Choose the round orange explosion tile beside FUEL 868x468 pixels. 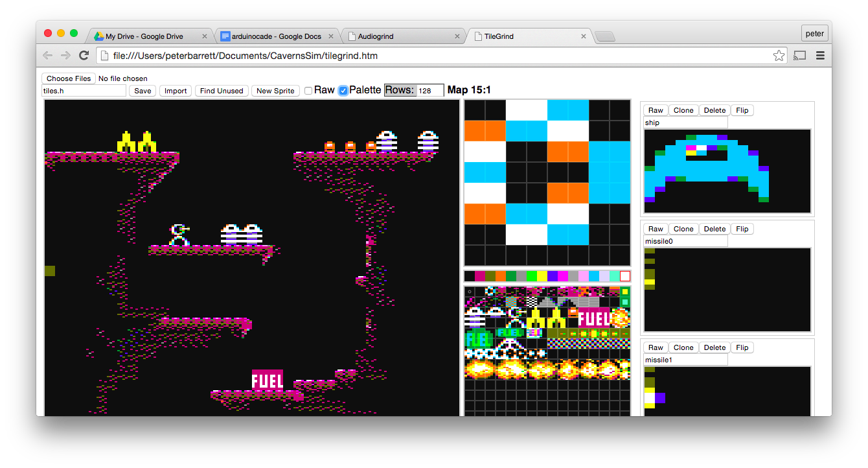tap(620, 318)
